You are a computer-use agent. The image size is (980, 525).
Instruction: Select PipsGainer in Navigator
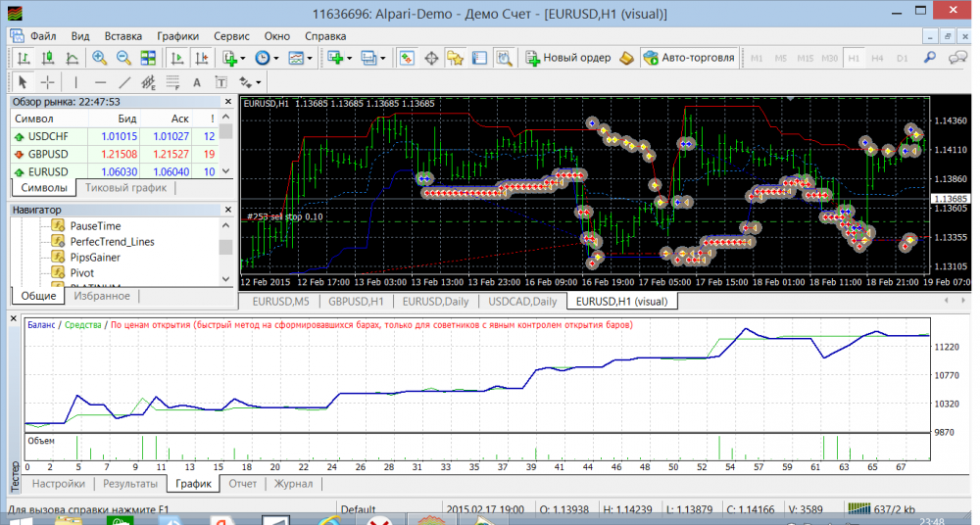point(95,258)
